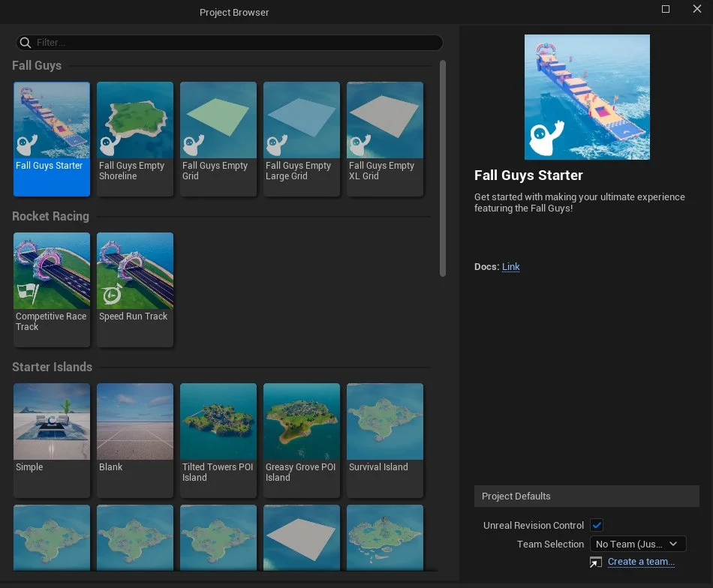Choose the Fall Guys Empty Grid template
Image resolution: width=713 pixels, height=588 pixels.
click(x=218, y=139)
